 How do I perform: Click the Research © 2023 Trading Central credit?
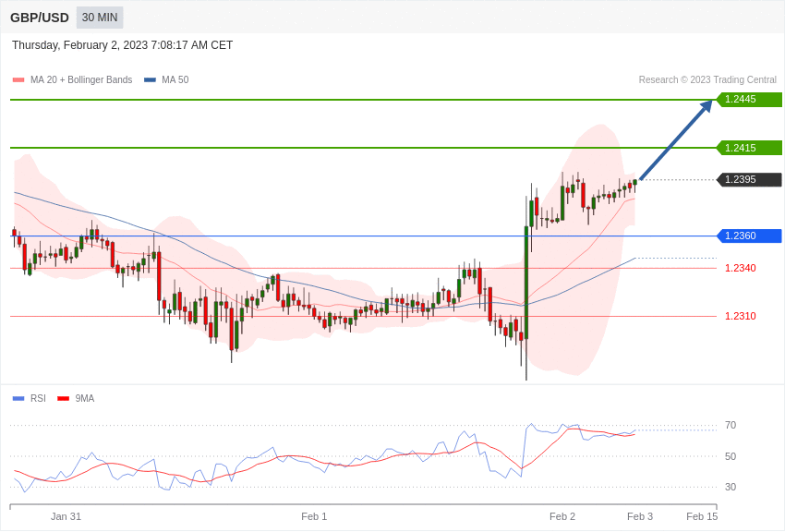(x=707, y=79)
